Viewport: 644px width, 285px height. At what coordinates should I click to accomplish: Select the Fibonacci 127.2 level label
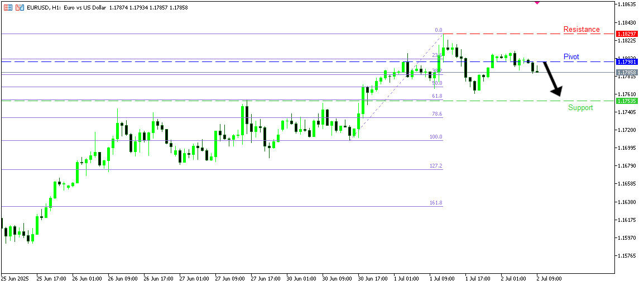point(436,166)
